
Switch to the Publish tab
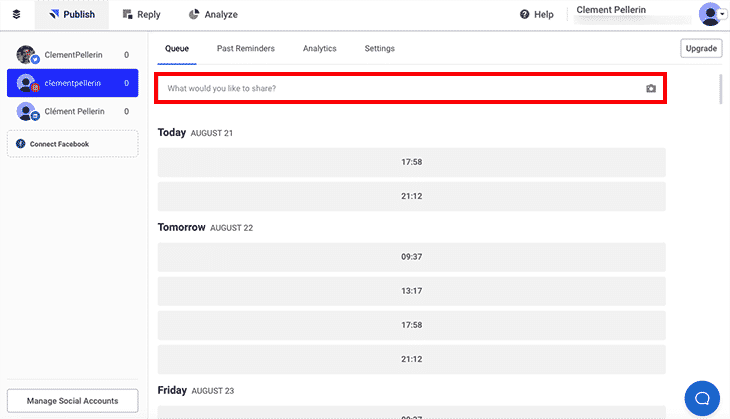coord(72,15)
